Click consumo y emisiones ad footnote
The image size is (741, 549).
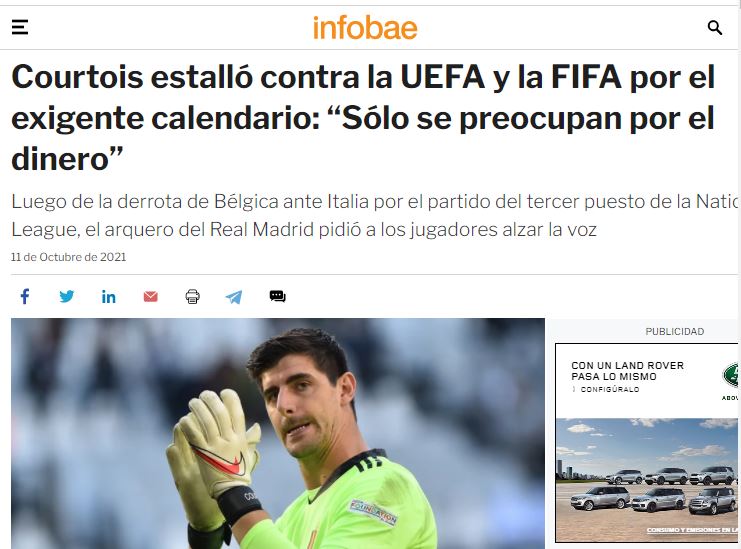click(692, 530)
